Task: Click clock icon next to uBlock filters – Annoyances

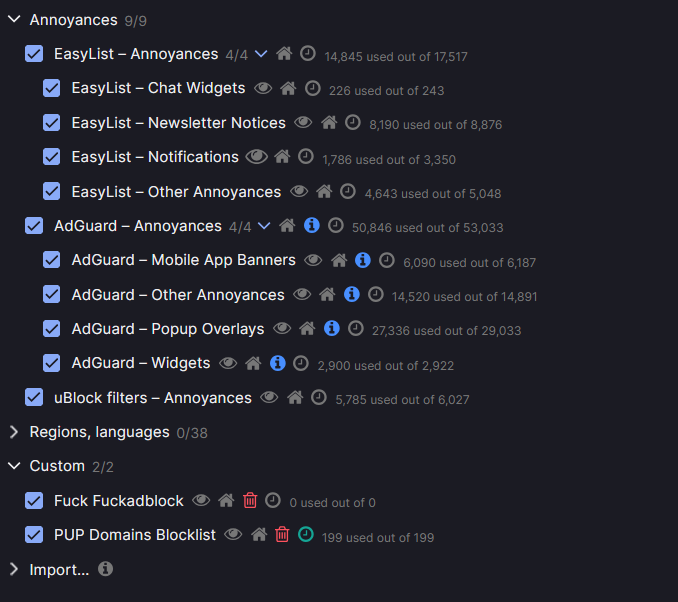Action: 319,397
